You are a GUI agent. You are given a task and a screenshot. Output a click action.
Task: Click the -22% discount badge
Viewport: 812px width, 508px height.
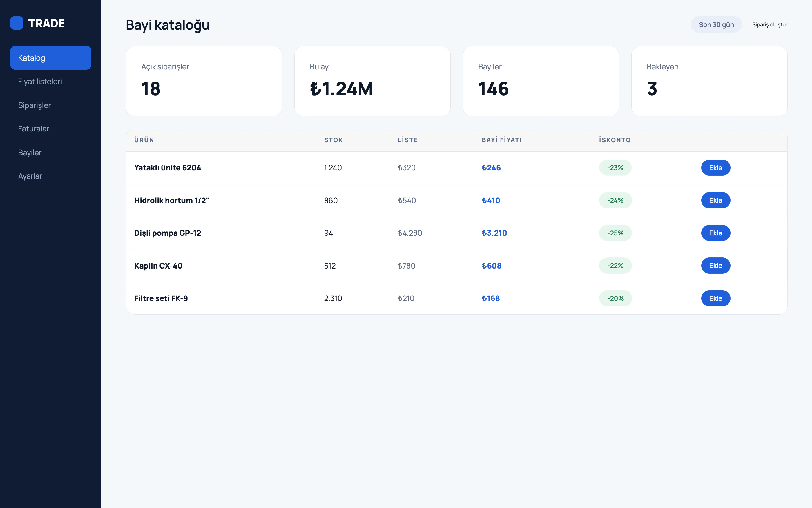(x=615, y=265)
